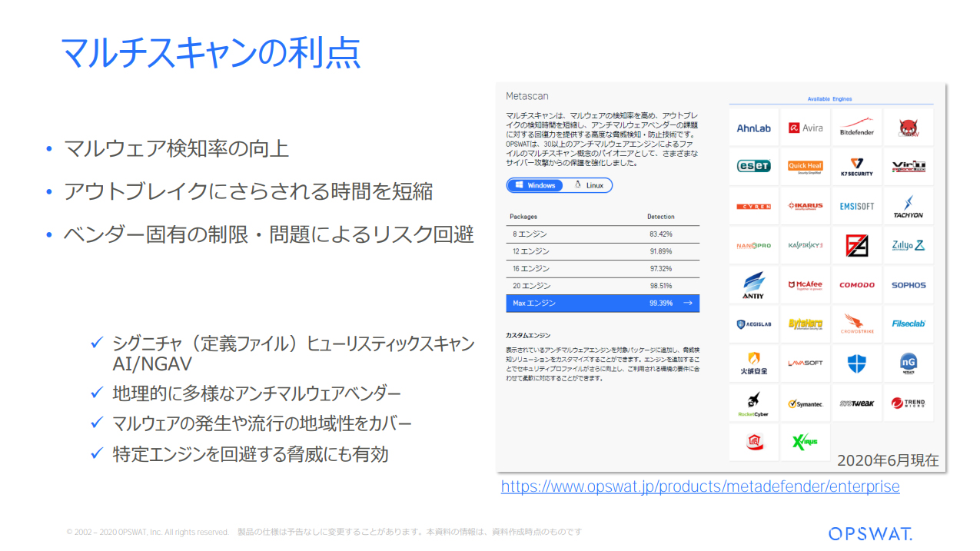This screenshot has width=980, height=551.
Task: Click the 83.42% detection value
Action: [x=660, y=234]
